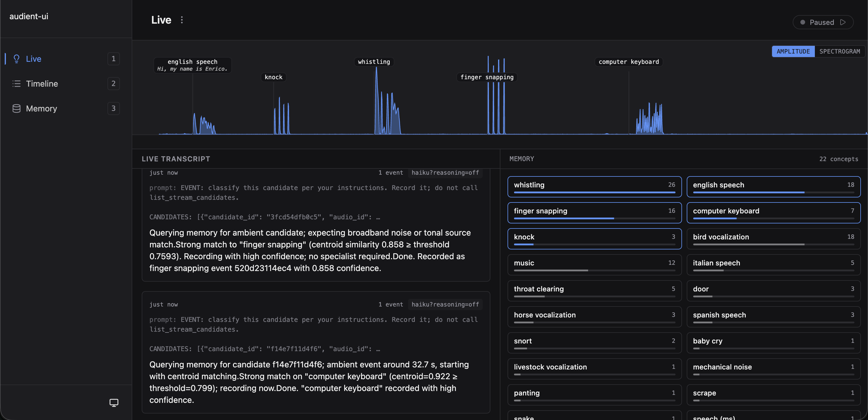Click the knock marker on waveform
Viewport: 868px width, 420px height.
(x=273, y=77)
